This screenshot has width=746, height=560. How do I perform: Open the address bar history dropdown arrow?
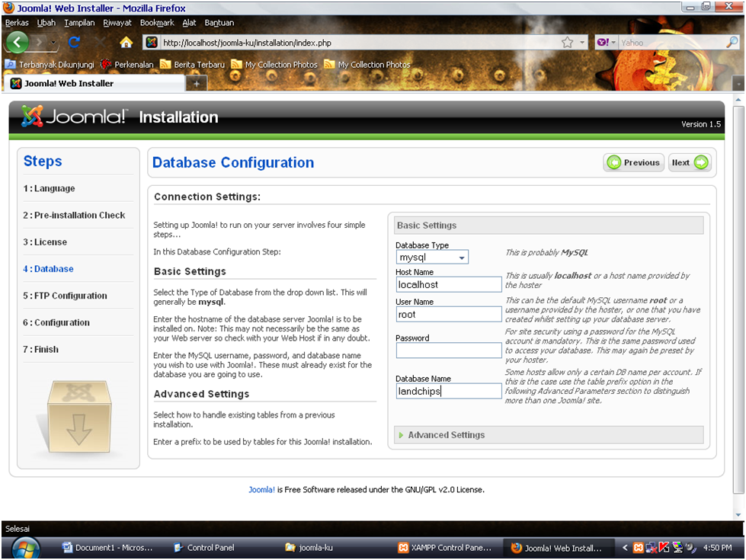point(581,43)
